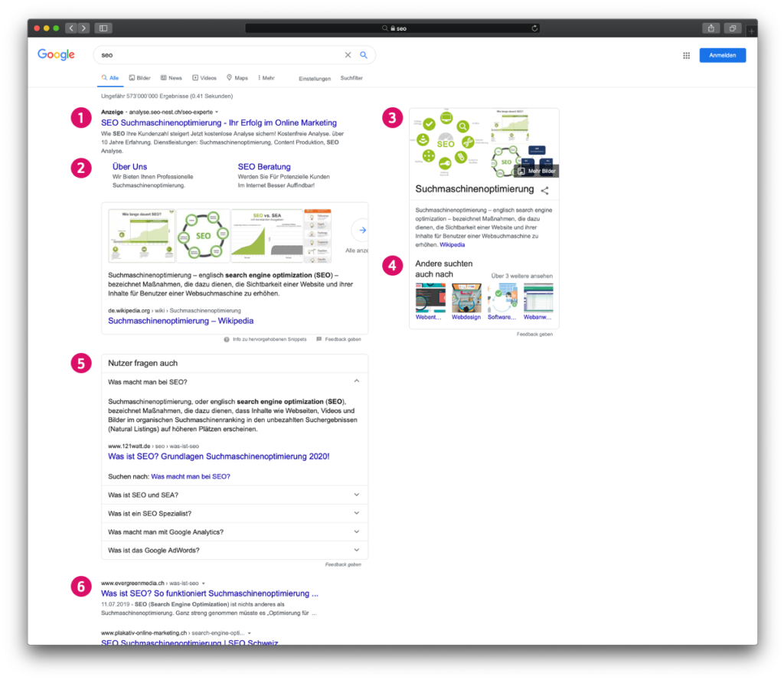The width and height of the screenshot is (784, 680).
Task: Click the info icon for hervorgehobene Snippets
Action: [227, 339]
